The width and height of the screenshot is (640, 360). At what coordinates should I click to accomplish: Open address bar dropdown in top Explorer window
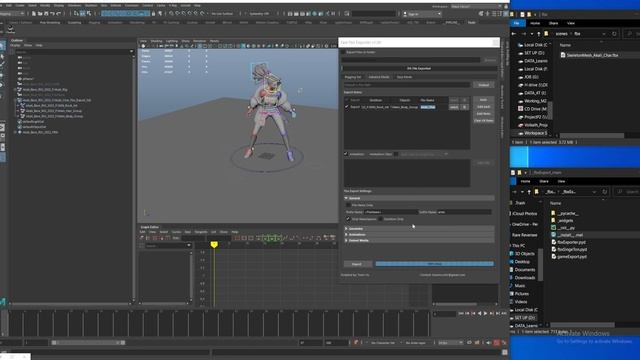coord(604,34)
